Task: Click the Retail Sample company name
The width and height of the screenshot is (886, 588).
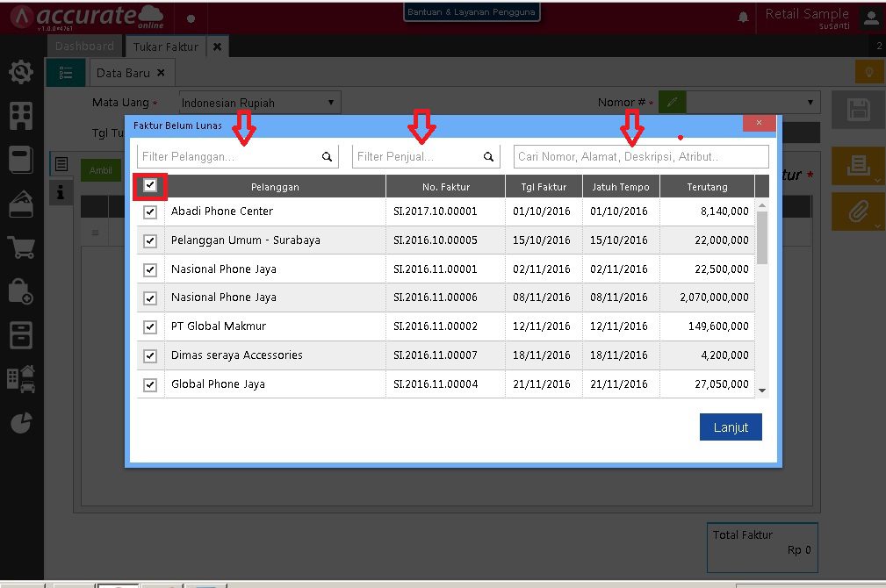Action: point(806,13)
